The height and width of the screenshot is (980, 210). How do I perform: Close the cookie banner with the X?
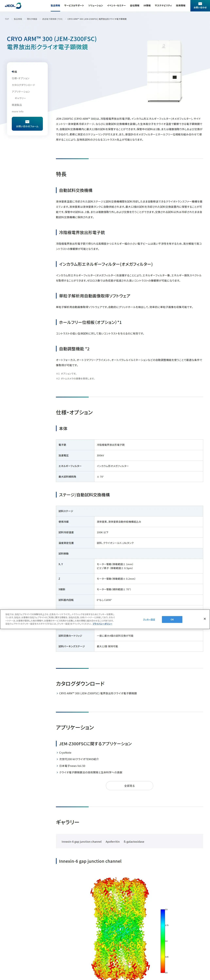[x=205, y=619]
